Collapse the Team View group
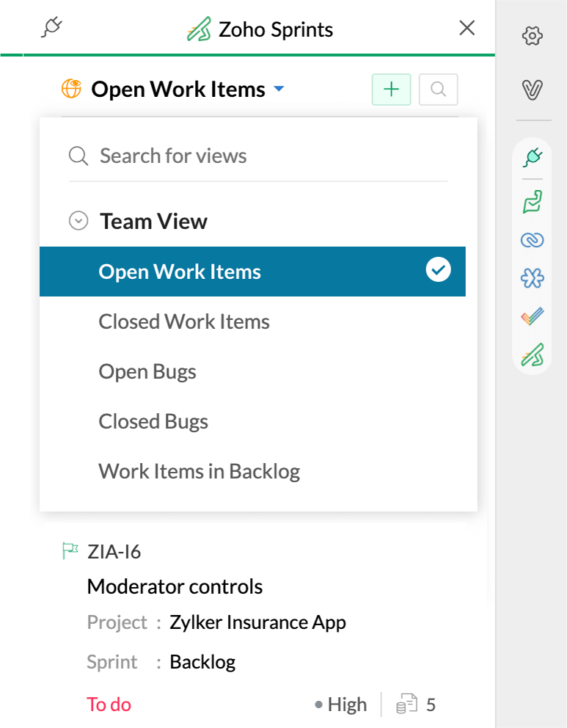 (x=78, y=221)
